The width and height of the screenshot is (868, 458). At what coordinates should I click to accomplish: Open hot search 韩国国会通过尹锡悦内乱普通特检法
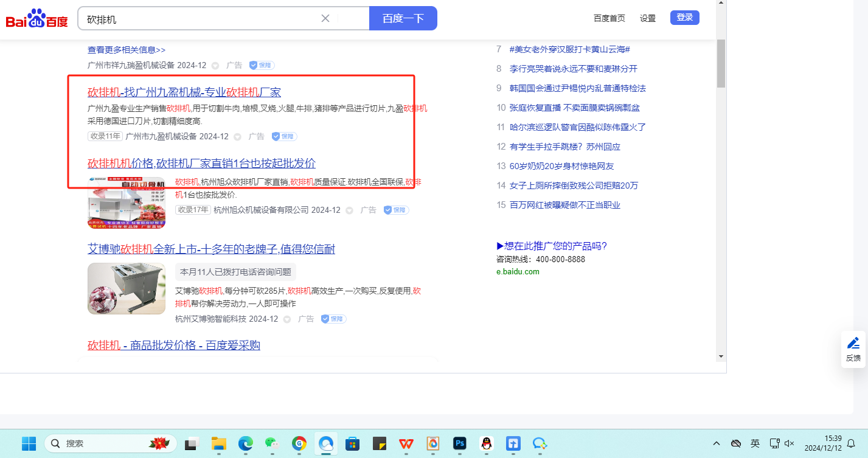[x=577, y=88]
